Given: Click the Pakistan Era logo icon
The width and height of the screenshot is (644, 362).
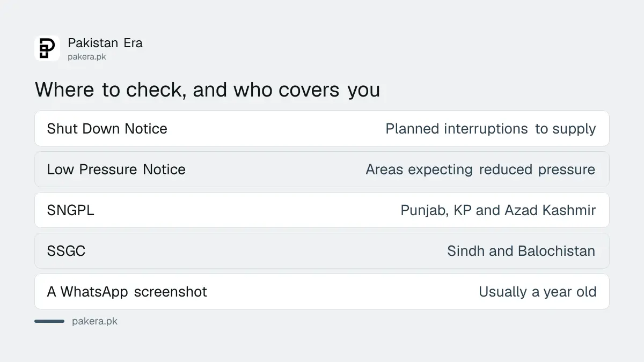Looking at the screenshot, I should pos(47,48).
